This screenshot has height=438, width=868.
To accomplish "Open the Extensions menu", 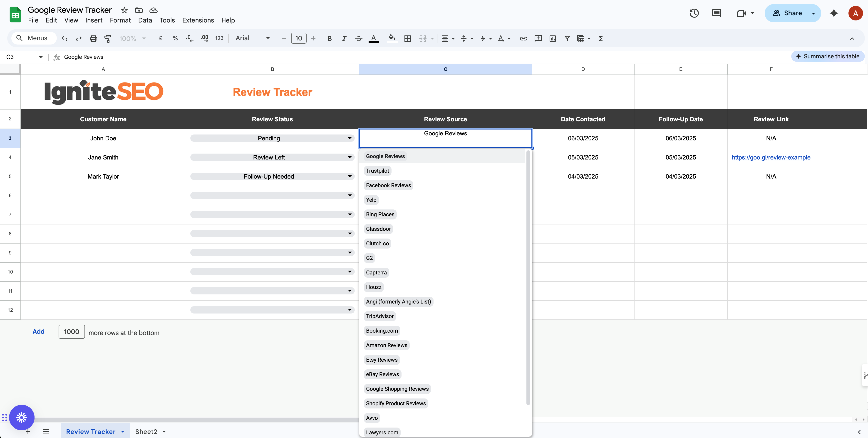I will [198, 20].
